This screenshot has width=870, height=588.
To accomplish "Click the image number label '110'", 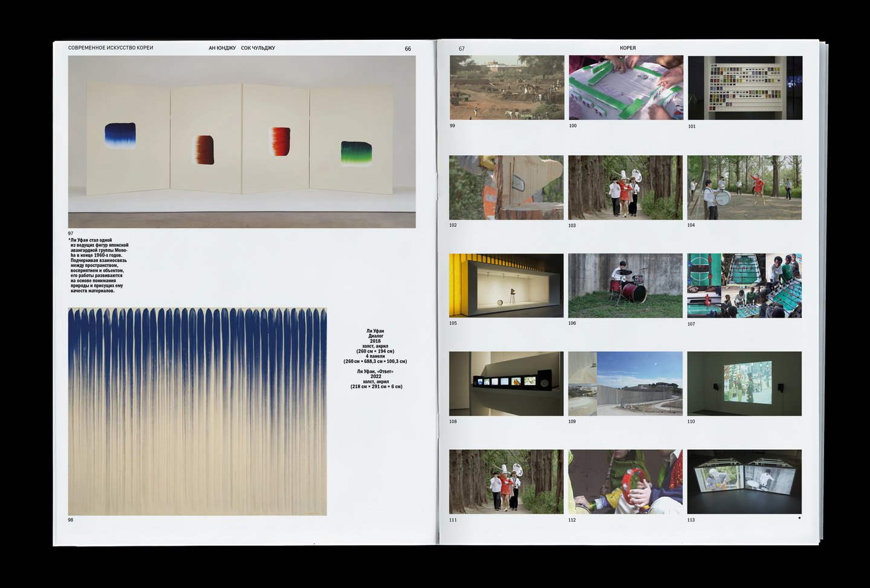I will pyautogui.click(x=691, y=421).
